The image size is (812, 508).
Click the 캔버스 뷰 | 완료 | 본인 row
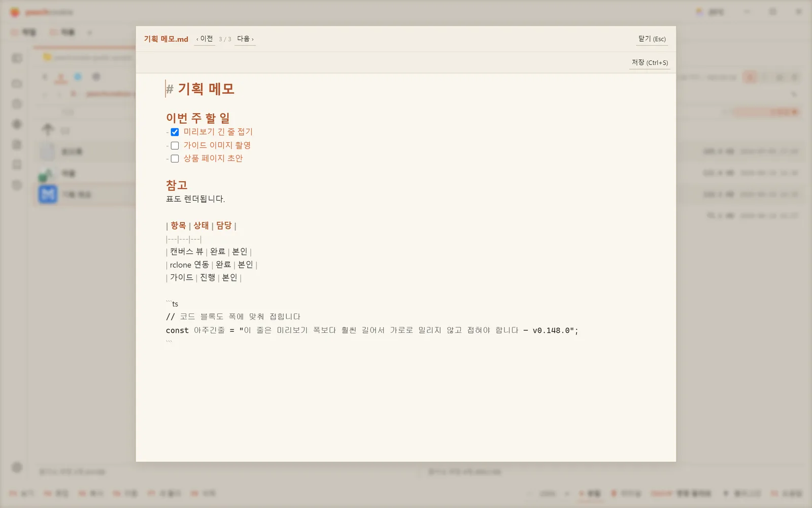click(x=209, y=251)
